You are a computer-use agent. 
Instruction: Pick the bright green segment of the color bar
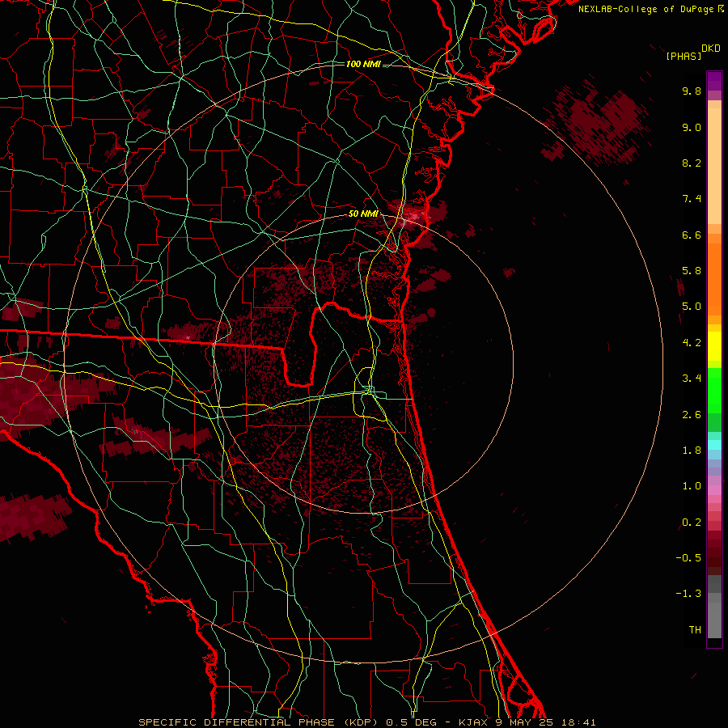tap(714, 390)
